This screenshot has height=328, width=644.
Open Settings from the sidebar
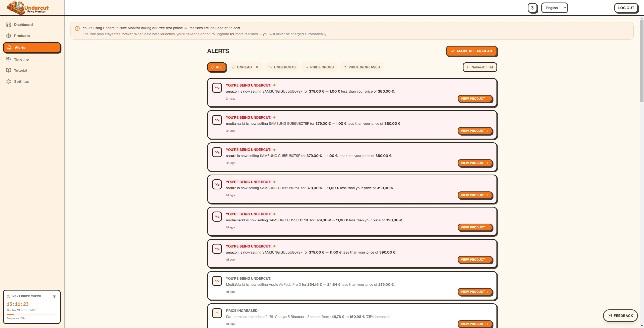coord(21,81)
